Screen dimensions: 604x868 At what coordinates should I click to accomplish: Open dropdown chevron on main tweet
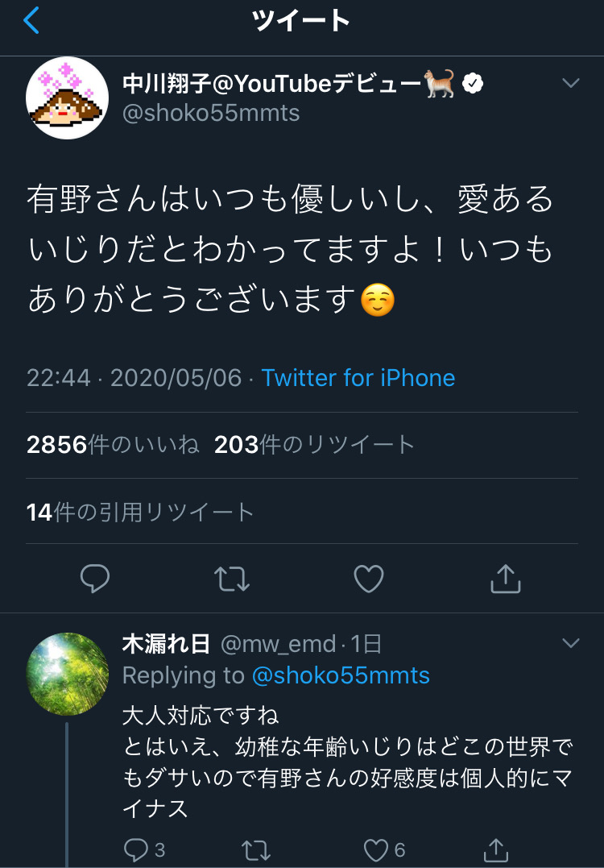click(570, 83)
